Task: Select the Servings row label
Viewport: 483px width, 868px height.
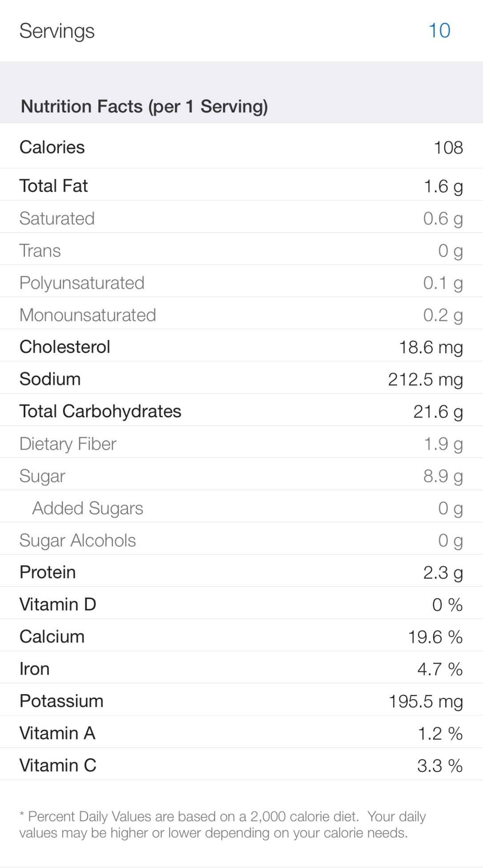Action: [57, 31]
